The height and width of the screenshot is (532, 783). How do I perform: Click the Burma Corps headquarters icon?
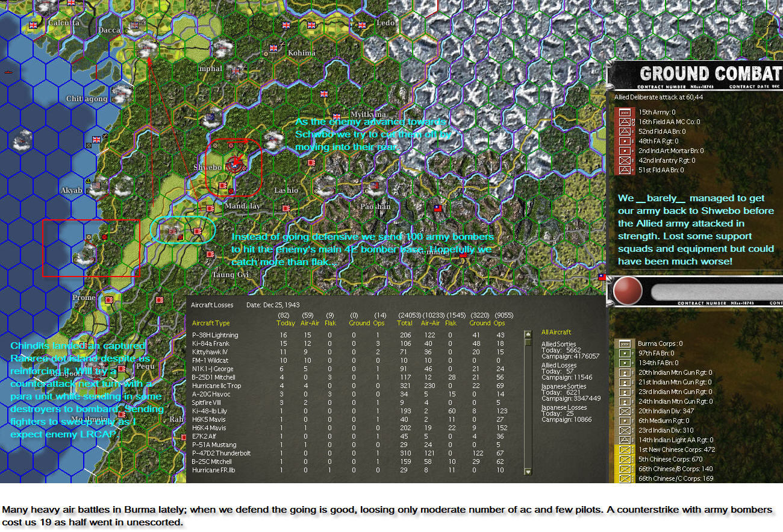click(625, 343)
